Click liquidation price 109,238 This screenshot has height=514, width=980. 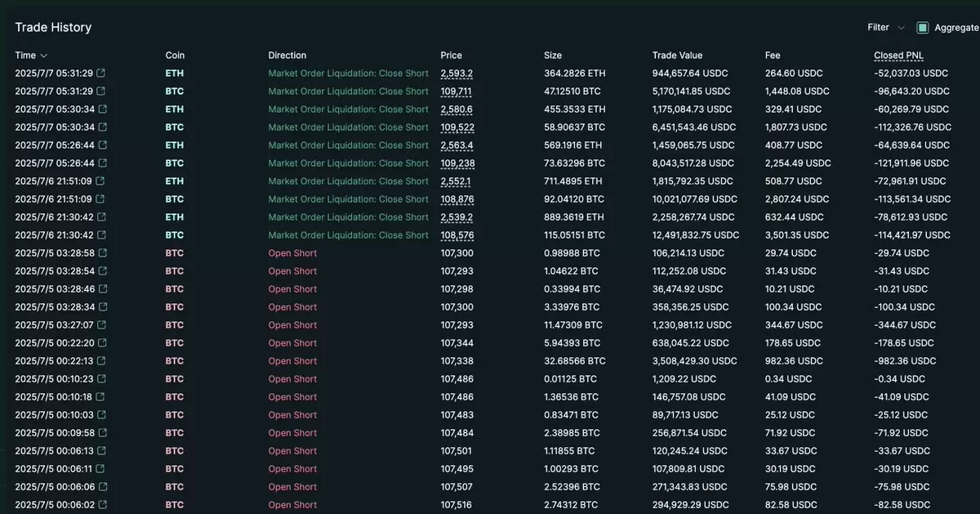pyautogui.click(x=457, y=163)
